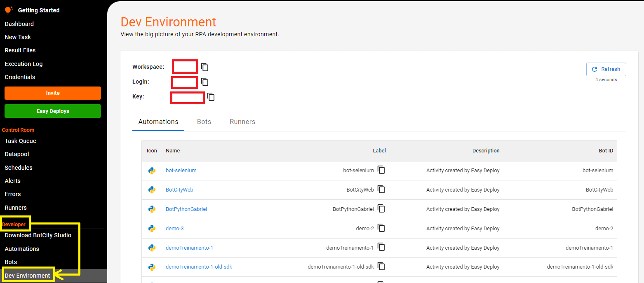Open Execution Log in the sidebar
This screenshot has width=644, height=283.
tap(24, 64)
